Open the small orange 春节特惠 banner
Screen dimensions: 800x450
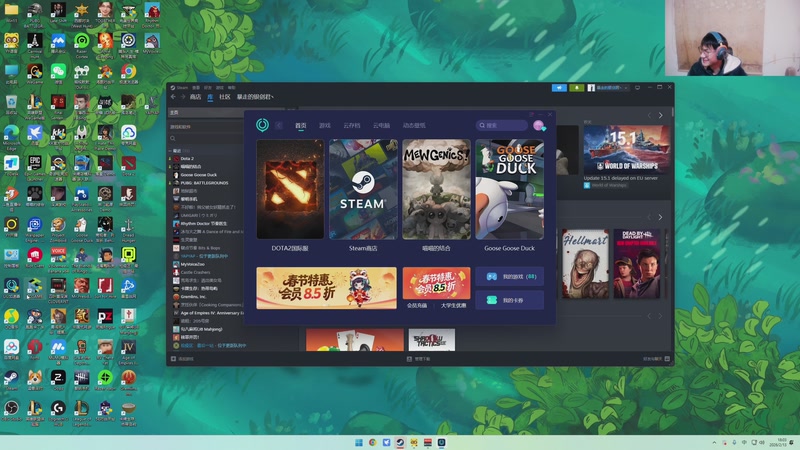(x=436, y=283)
